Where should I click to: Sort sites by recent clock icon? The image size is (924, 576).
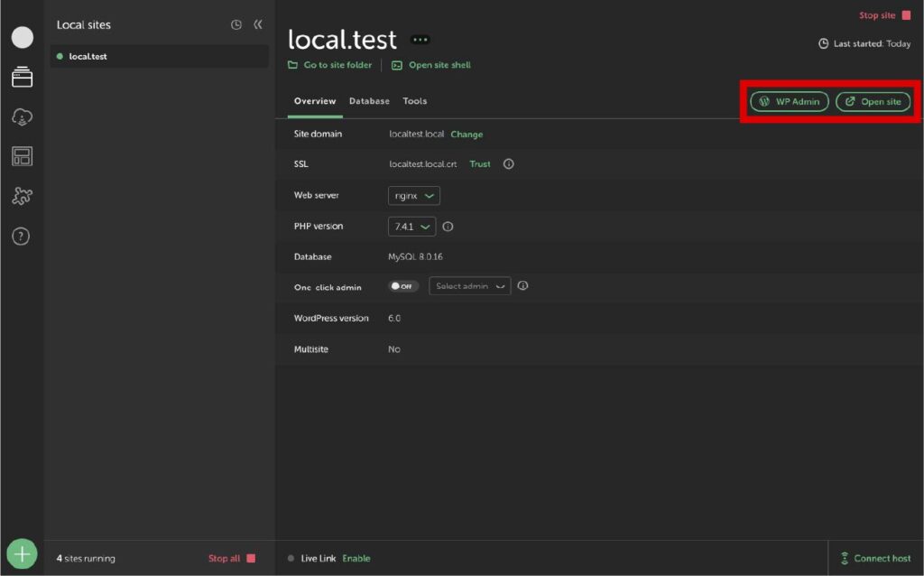point(236,24)
